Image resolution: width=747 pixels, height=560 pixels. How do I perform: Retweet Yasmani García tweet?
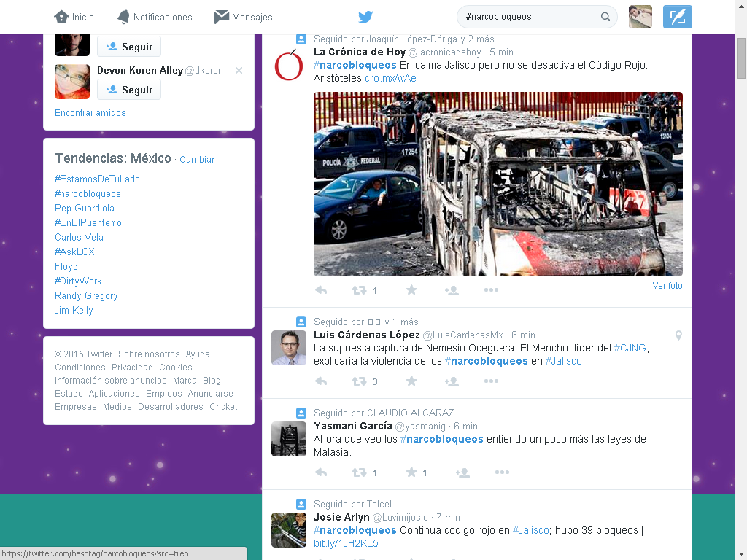point(359,472)
